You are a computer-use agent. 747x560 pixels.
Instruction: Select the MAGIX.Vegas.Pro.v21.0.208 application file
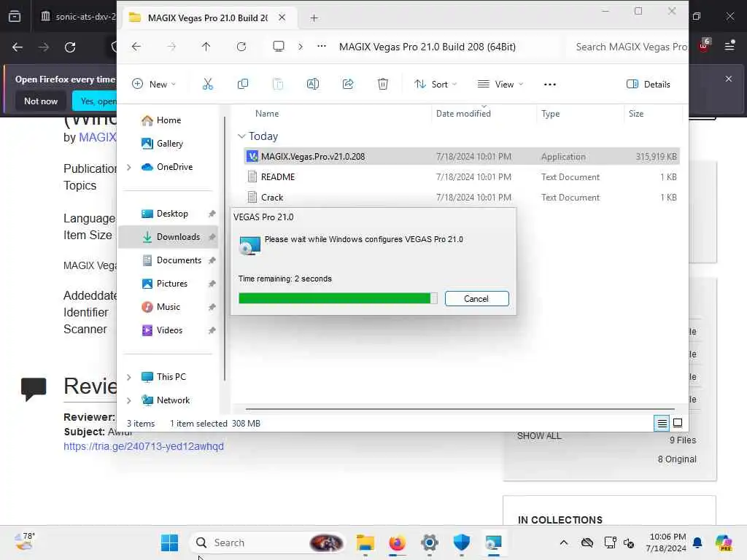pyautogui.click(x=461, y=157)
